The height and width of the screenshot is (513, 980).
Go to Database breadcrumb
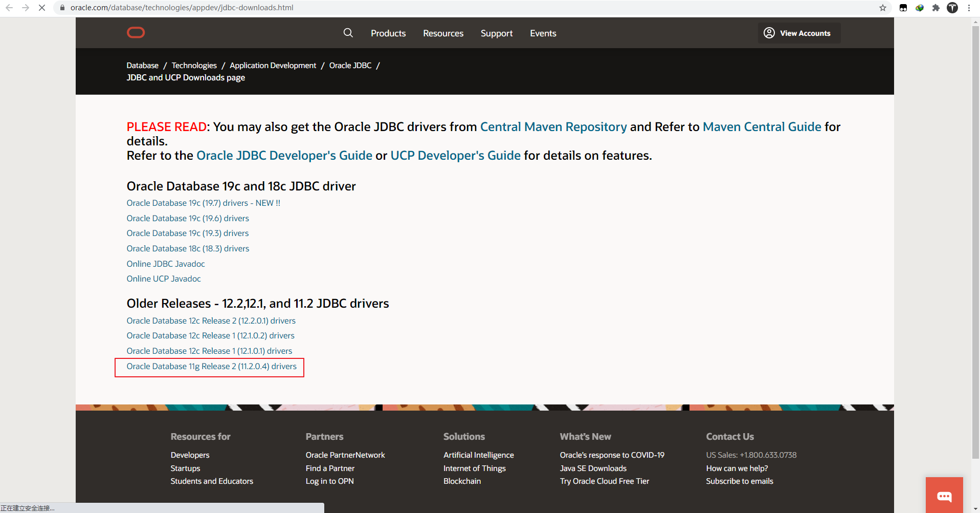click(143, 66)
